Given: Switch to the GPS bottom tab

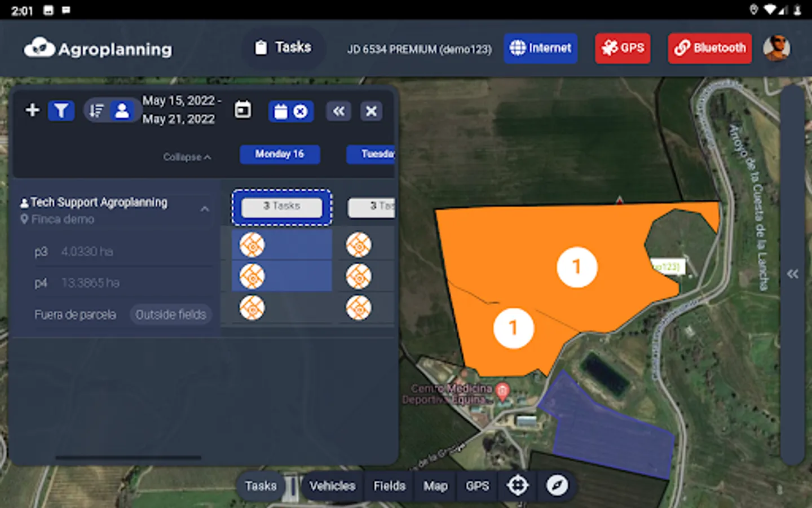Looking at the screenshot, I should [x=477, y=486].
